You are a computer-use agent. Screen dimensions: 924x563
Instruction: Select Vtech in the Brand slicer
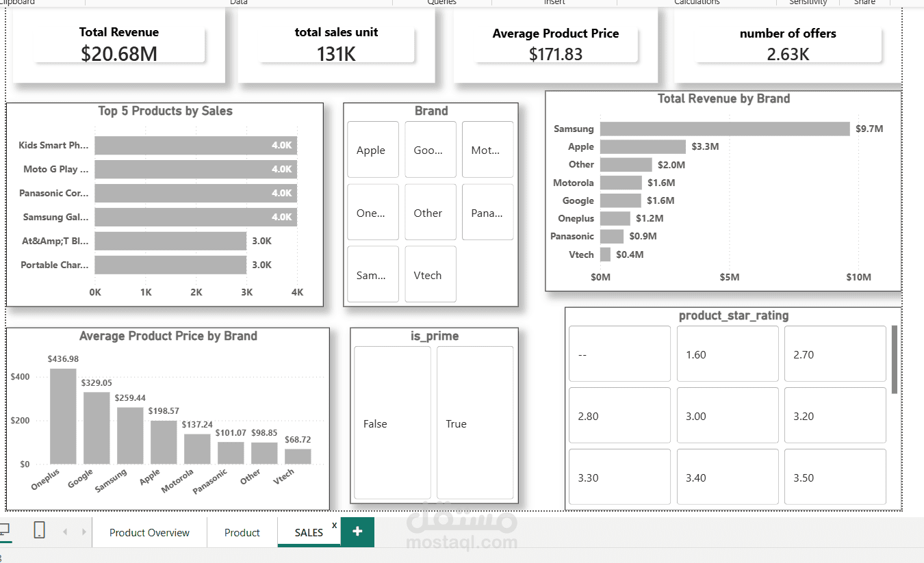click(430, 274)
